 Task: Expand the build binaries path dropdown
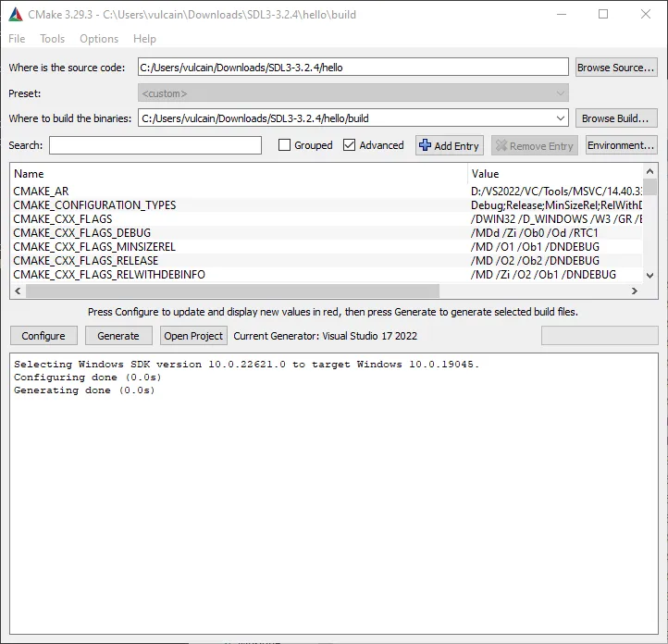pos(561,118)
